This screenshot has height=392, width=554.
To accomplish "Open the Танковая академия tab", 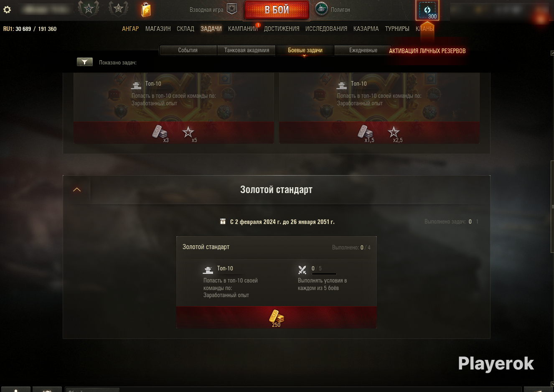I will coord(247,50).
